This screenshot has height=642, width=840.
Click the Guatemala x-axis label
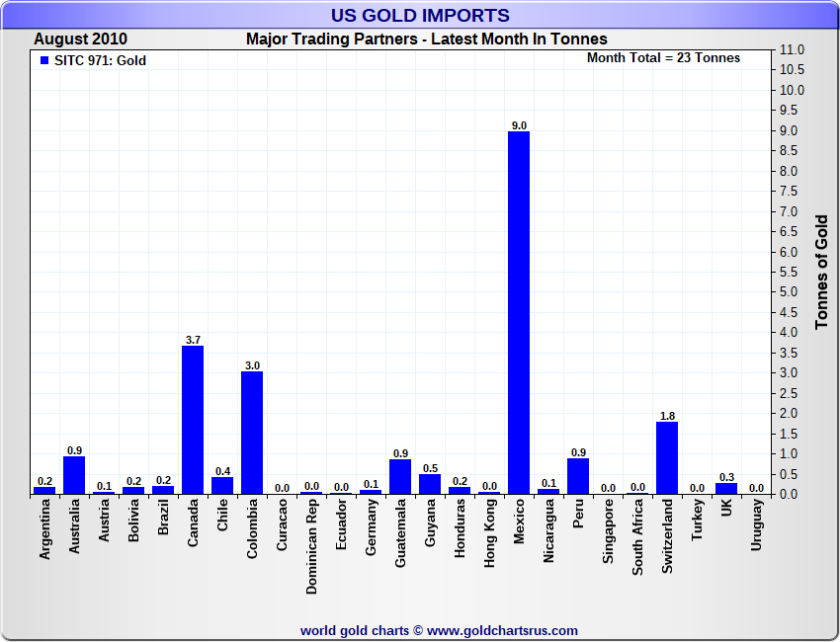[400, 532]
